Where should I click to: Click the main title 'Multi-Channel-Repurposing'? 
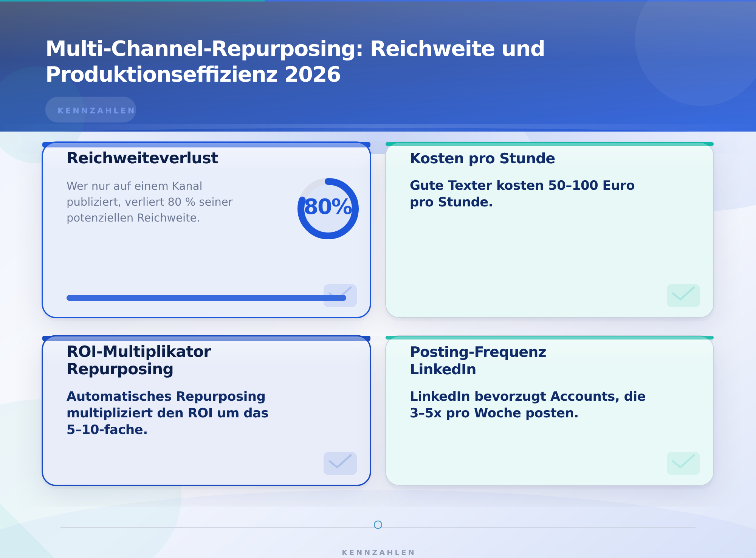204,49
